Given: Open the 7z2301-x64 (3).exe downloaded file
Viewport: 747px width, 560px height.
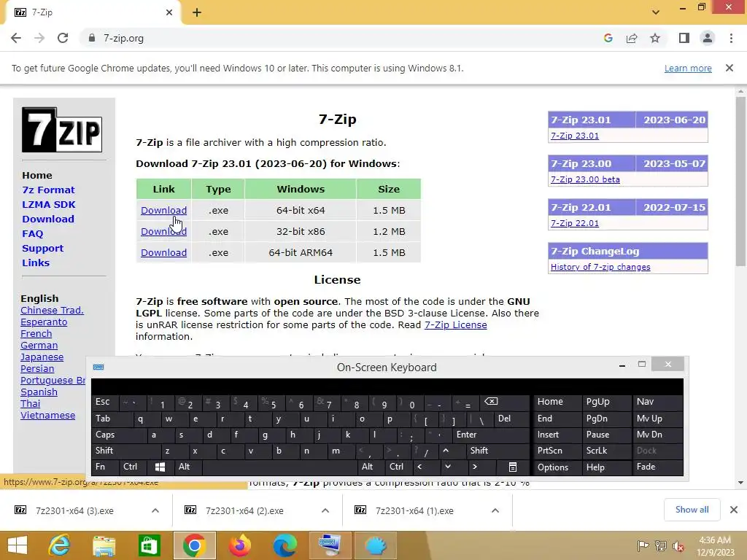Looking at the screenshot, I should click(74, 510).
